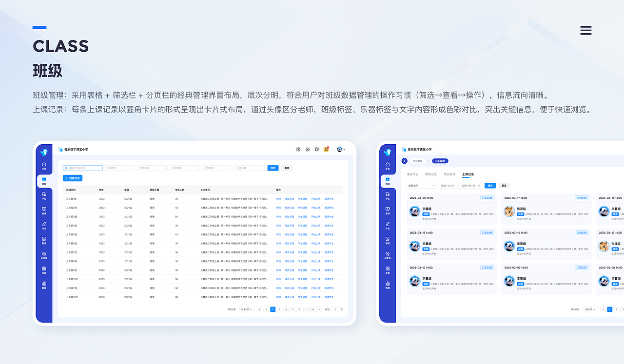The image size is (624, 364).
Task: Click the help question-mark icon in header
Action: 298,149
